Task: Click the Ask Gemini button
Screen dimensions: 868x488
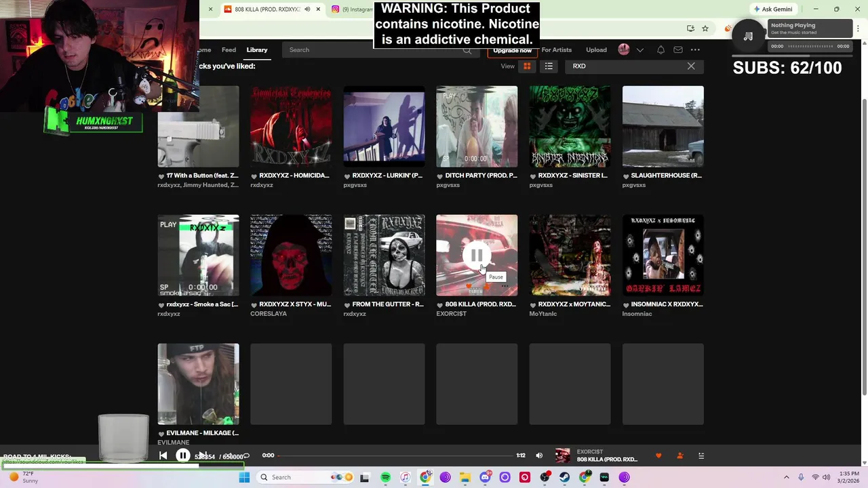Action: [x=772, y=9]
